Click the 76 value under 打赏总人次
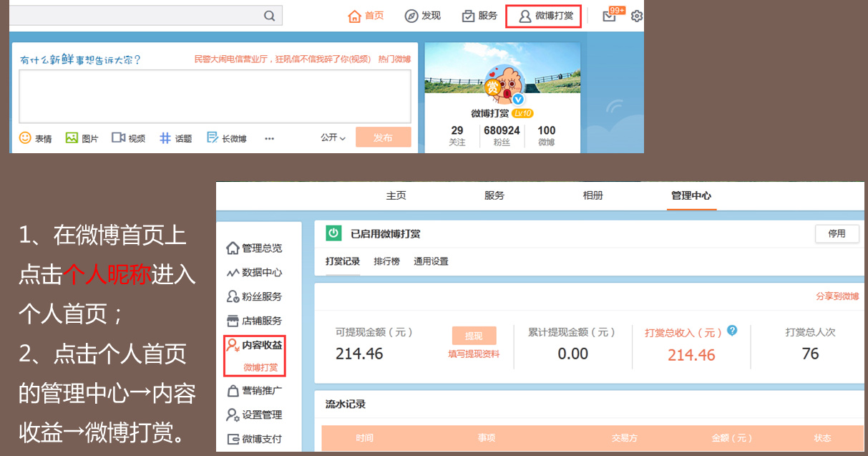 [x=811, y=354]
